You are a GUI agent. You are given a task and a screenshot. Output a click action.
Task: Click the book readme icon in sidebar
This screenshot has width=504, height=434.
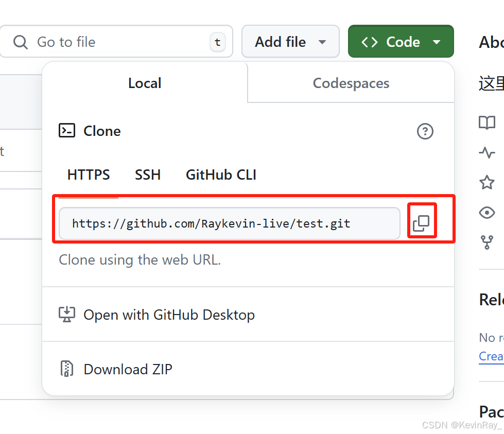coord(487,123)
